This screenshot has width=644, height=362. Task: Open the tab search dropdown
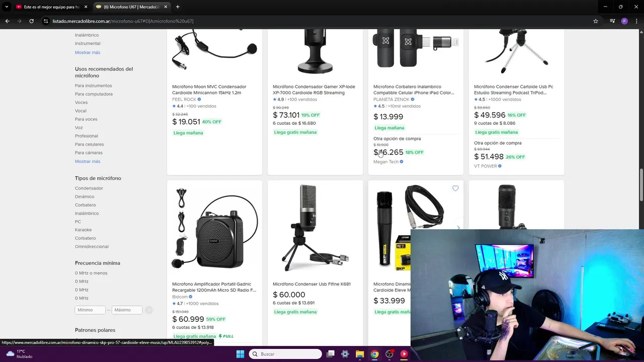point(7,7)
